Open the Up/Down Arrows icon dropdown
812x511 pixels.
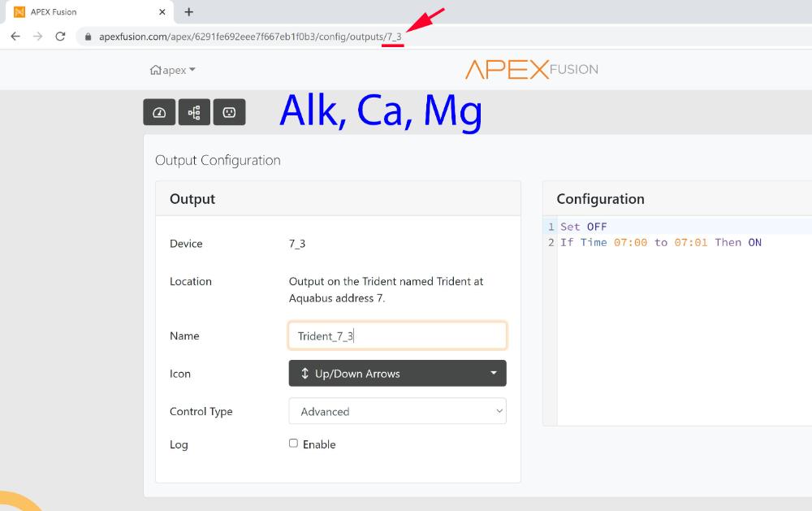397,373
